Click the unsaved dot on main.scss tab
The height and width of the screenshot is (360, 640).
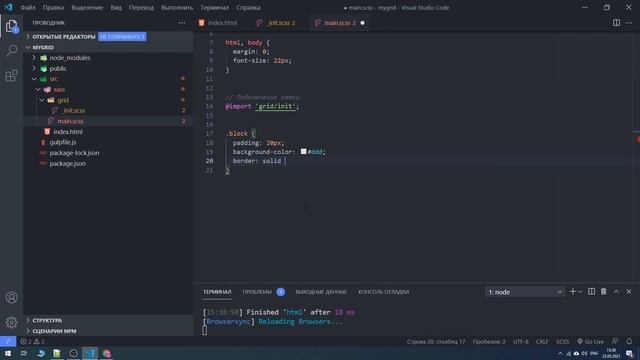(x=362, y=23)
